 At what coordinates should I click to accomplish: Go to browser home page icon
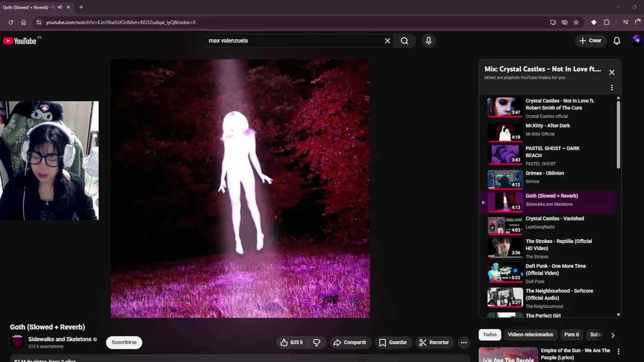(x=23, y=22)
